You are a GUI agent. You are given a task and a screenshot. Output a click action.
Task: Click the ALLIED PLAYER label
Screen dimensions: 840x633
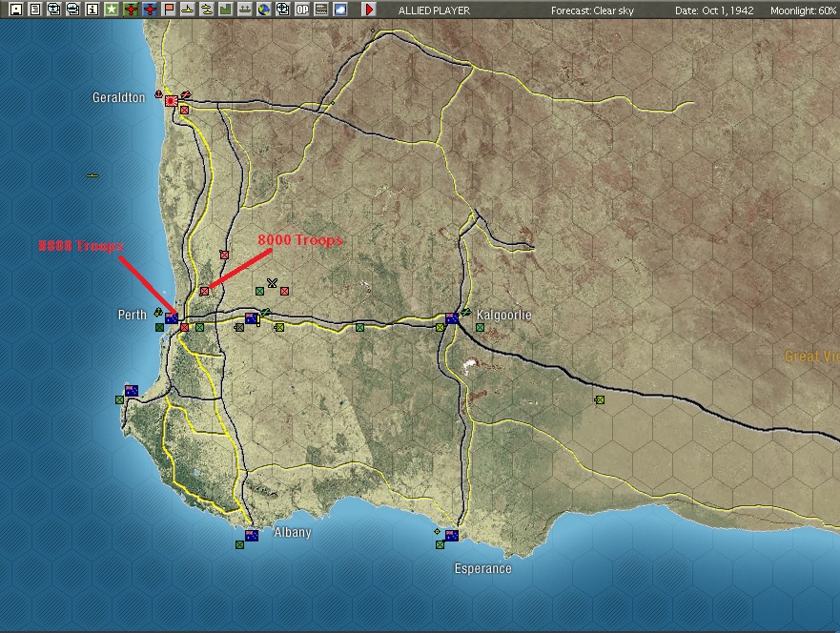[x=434, y=10]
